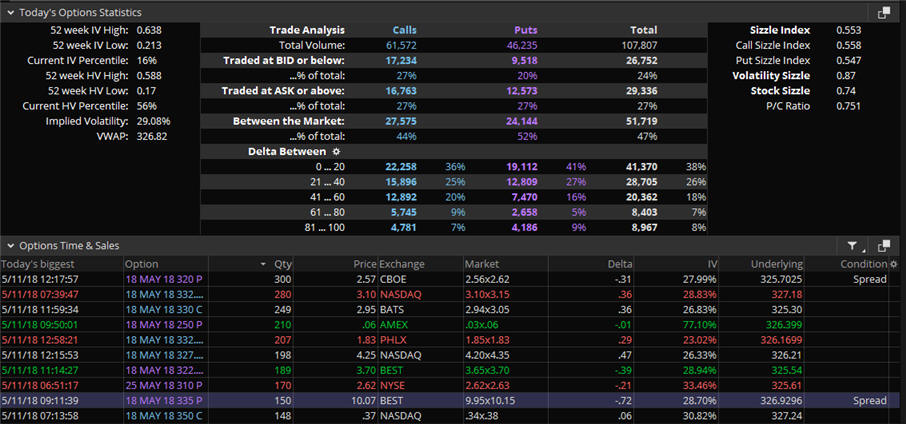
Task: Pop out Today's Options Statistics panel
Action: pos(884,12)
